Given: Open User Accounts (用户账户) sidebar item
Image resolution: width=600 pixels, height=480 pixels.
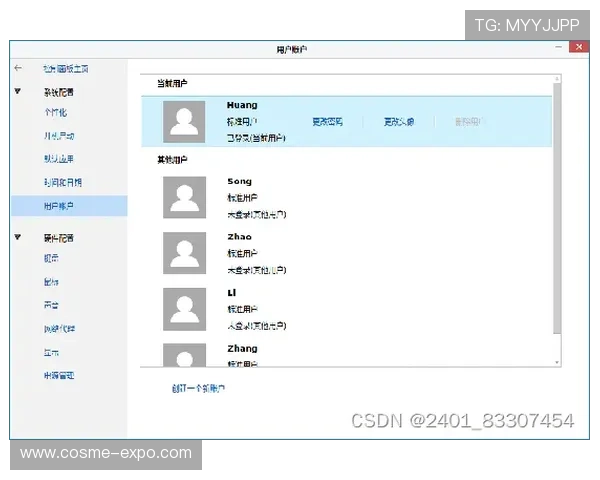Looking at the screenshot, I should coord(58,206).
